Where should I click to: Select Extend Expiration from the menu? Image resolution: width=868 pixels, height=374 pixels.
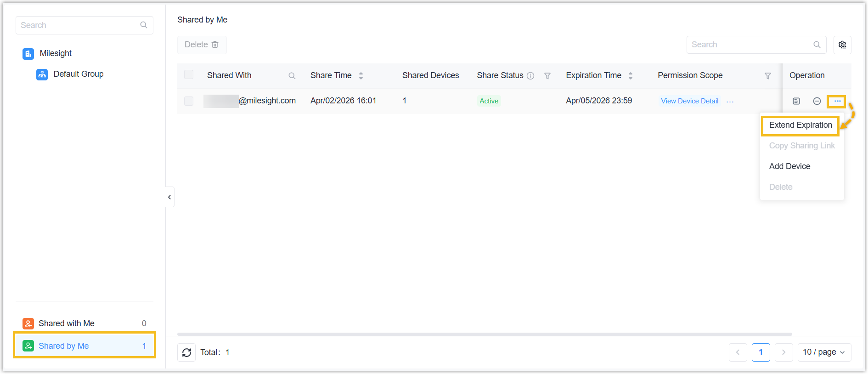point(800,125)
